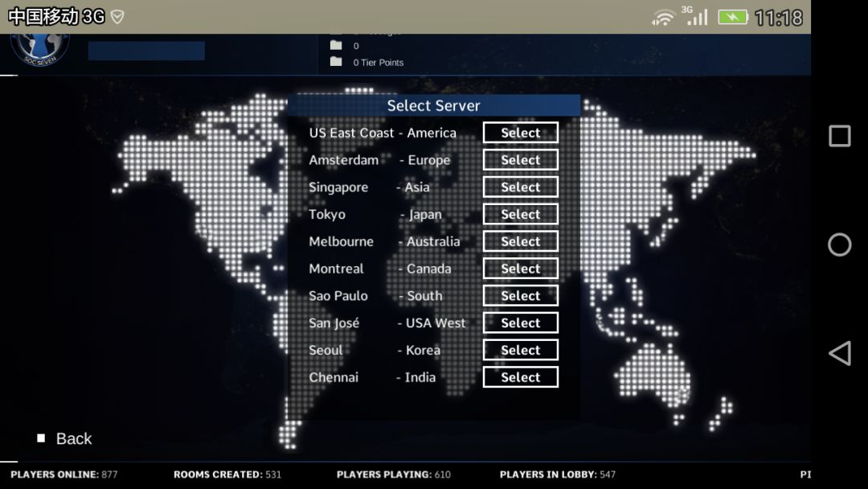Tap the Wi-Fi status icon
868x489 pixels.
662,18
